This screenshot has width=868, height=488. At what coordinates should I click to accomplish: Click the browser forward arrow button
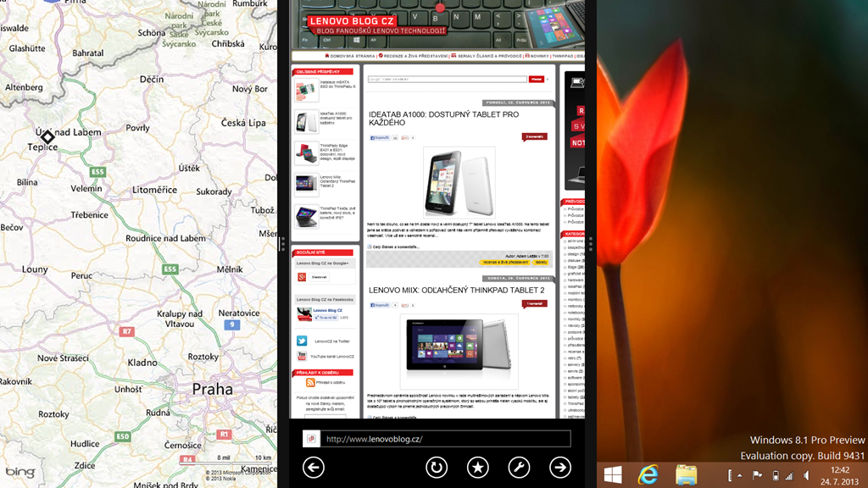559,467
